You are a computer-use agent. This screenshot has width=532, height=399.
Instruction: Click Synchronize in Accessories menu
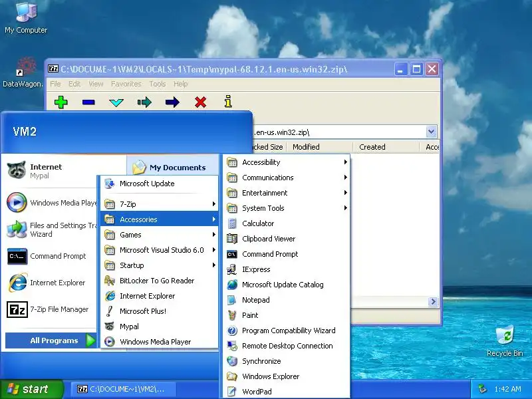(287, 361)
